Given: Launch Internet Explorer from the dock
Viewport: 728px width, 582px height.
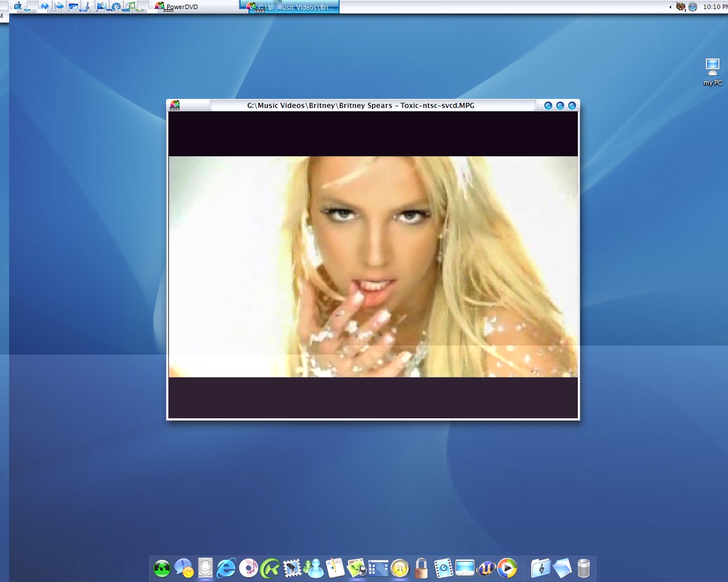Looking at the screenshot, I should [226, 568].
